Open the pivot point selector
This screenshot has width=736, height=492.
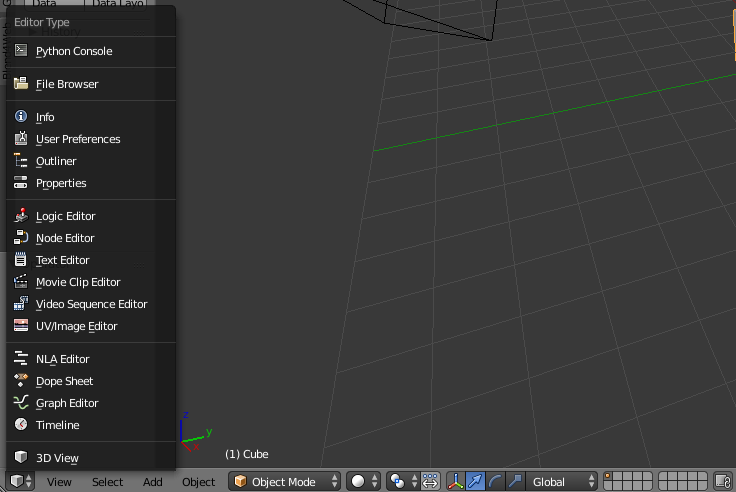click(400, 482)
